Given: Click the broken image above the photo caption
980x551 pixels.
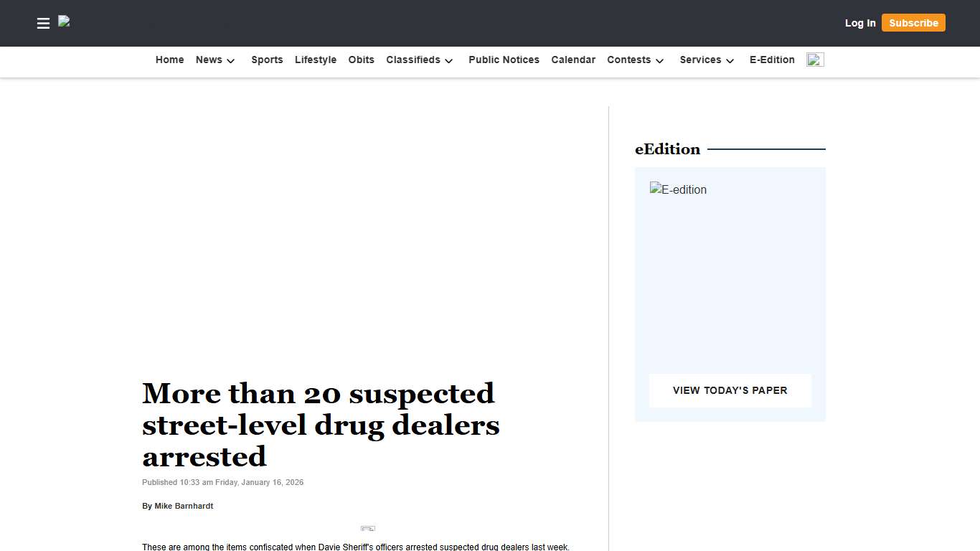Looking at the screenshot, I should click(367, 528).
